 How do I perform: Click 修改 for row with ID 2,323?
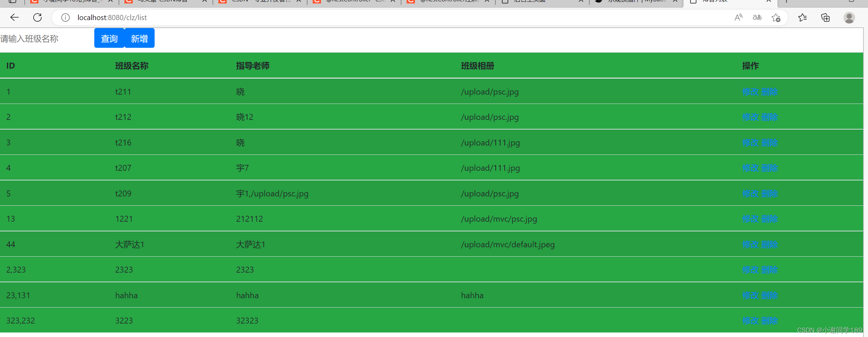click(750, 270)
